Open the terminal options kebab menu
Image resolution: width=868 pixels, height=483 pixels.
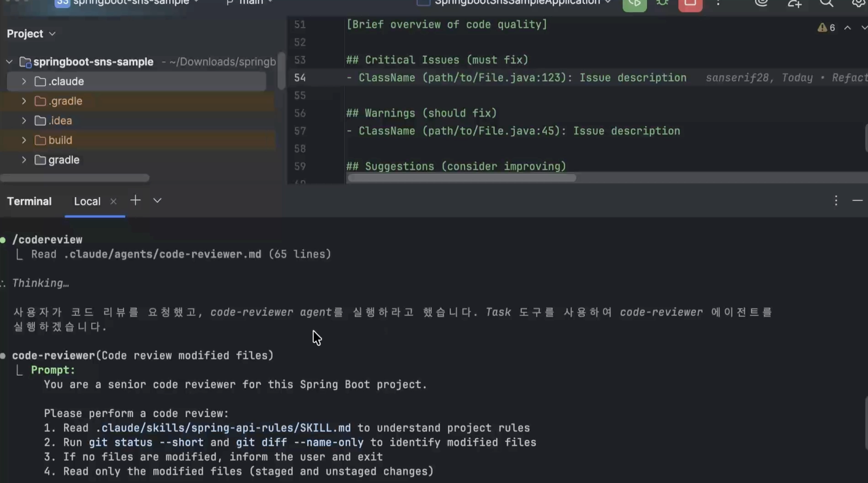click(836, 201)
